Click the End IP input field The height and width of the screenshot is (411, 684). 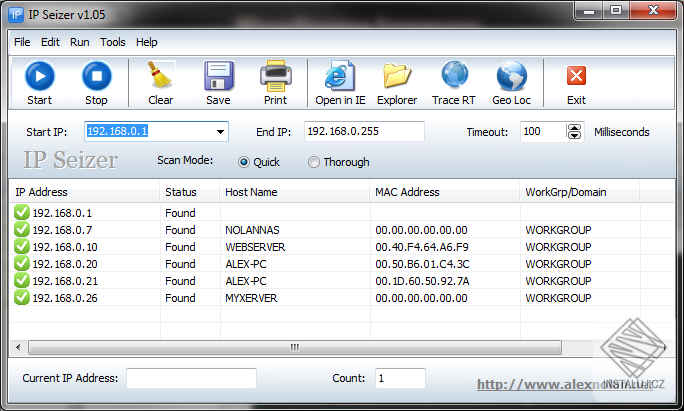(364, 131)
